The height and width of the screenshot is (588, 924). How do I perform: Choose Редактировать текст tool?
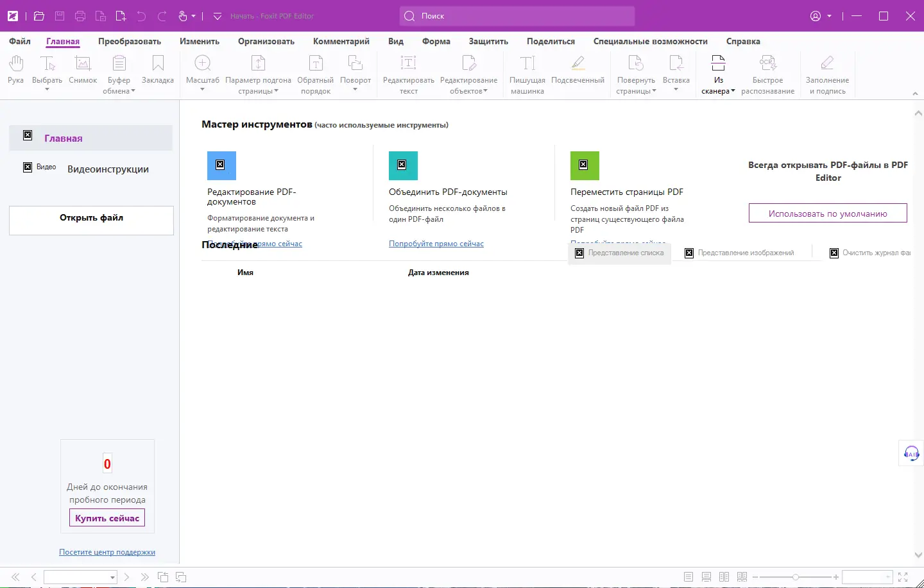409,74
